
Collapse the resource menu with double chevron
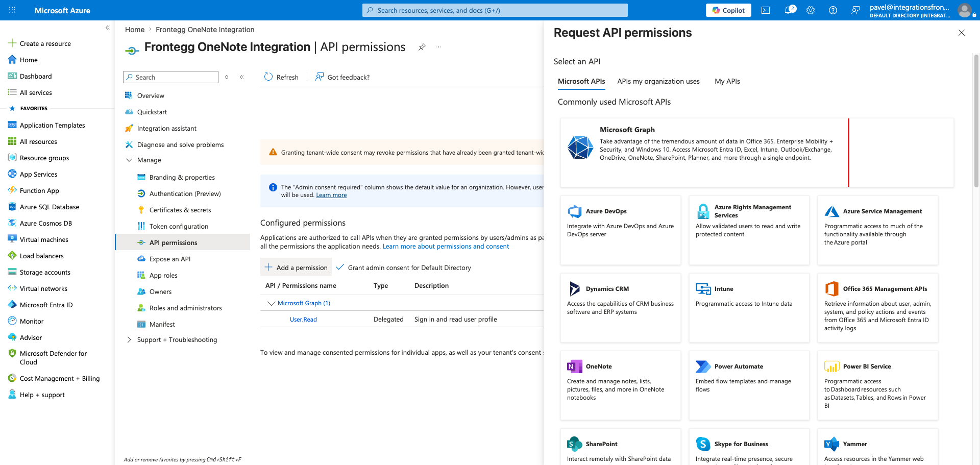point(242,77)
